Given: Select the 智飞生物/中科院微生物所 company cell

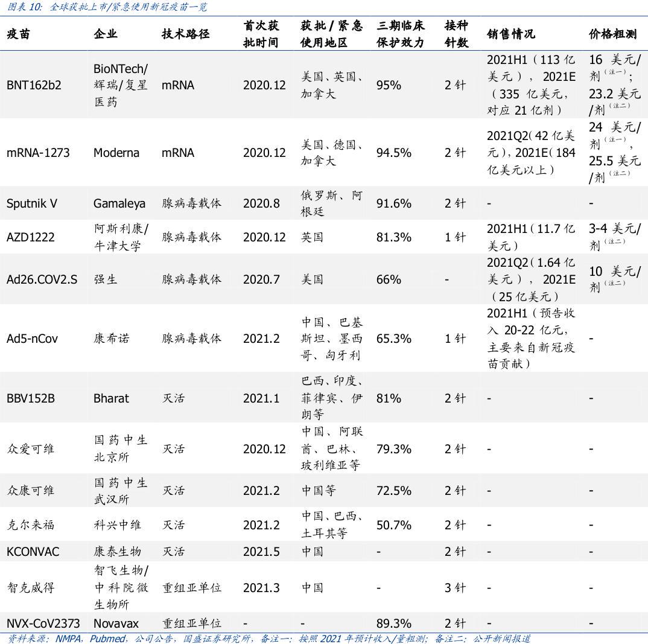Looking at the screenshot, I should [121, 588].
